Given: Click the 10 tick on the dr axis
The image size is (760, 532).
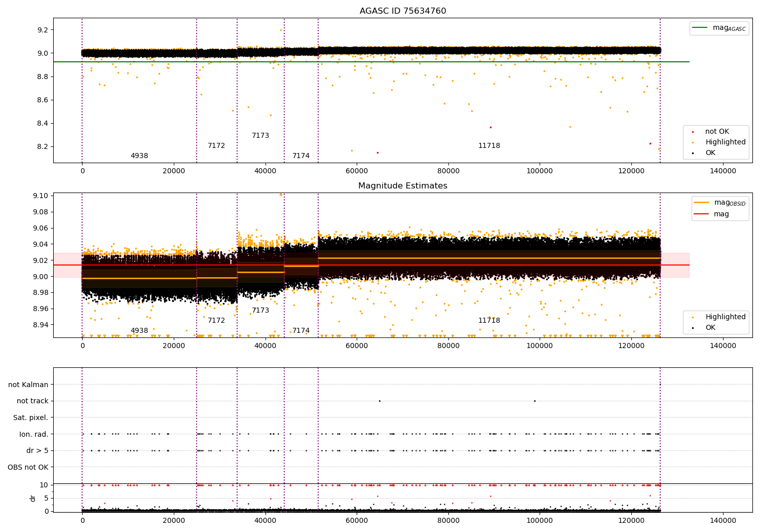Looking at the screenshot, I should tap(45, 485).
